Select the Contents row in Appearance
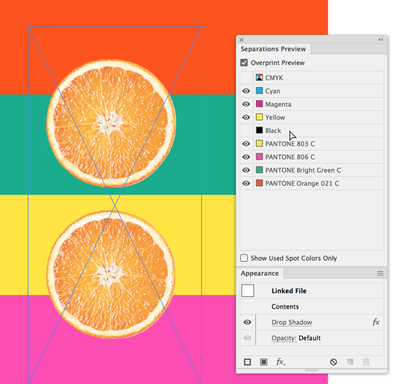The height and width of the screenshot is (384, 400). [285, 307]
